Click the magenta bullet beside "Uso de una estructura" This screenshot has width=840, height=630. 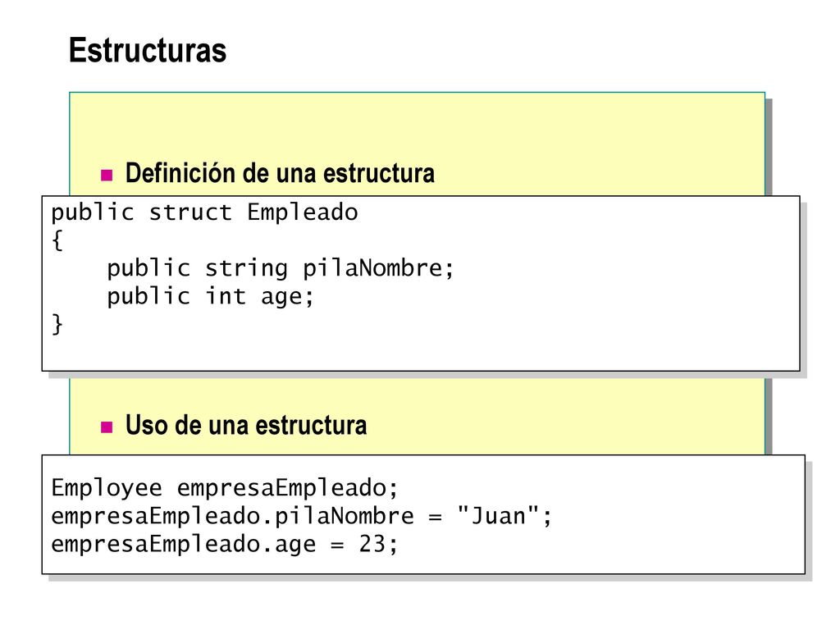(x=107, y=427)
